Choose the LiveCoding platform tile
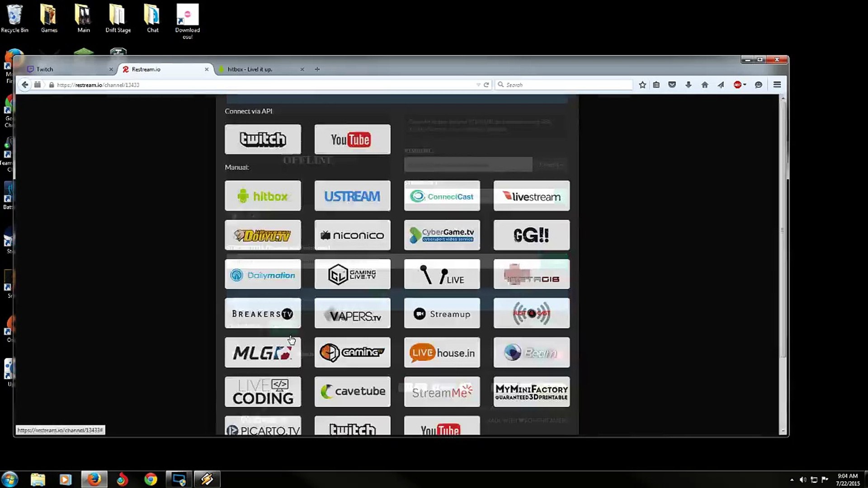 pos(263,392)
